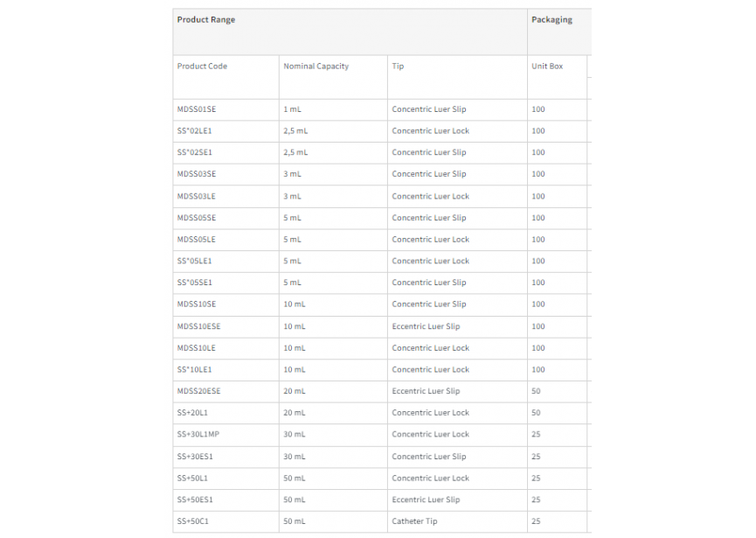The width and height of the screenshot is (756, 538).
Task: Click Eccentric Luer Slip for MDSS10ESE
Action: tap(426, 326)
